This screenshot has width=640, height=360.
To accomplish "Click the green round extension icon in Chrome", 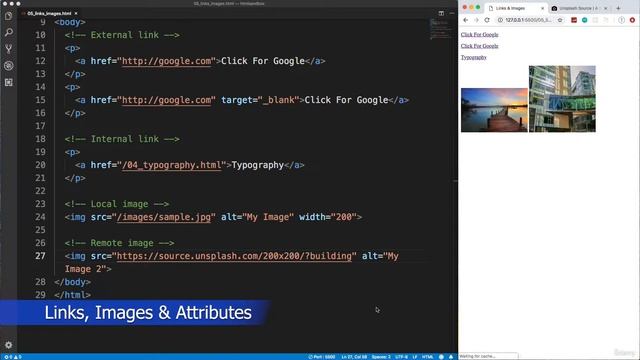I will click(x=584, y=20).
